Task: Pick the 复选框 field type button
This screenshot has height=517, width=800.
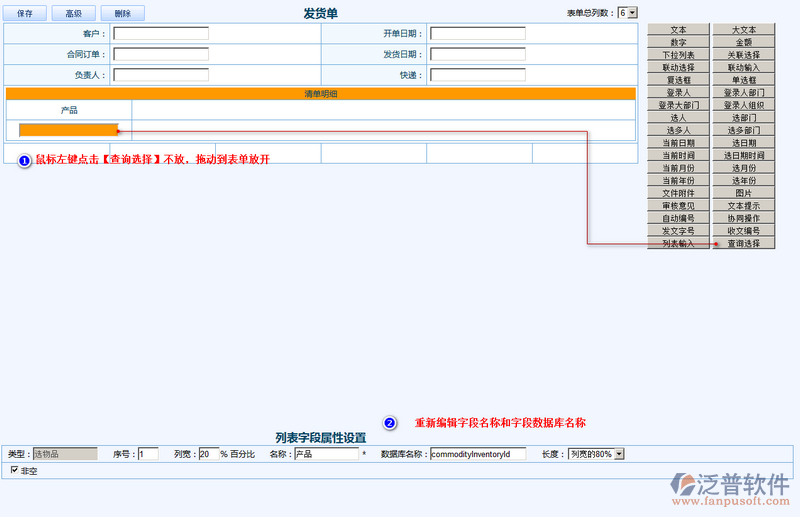Action: (x=678, y=80)
